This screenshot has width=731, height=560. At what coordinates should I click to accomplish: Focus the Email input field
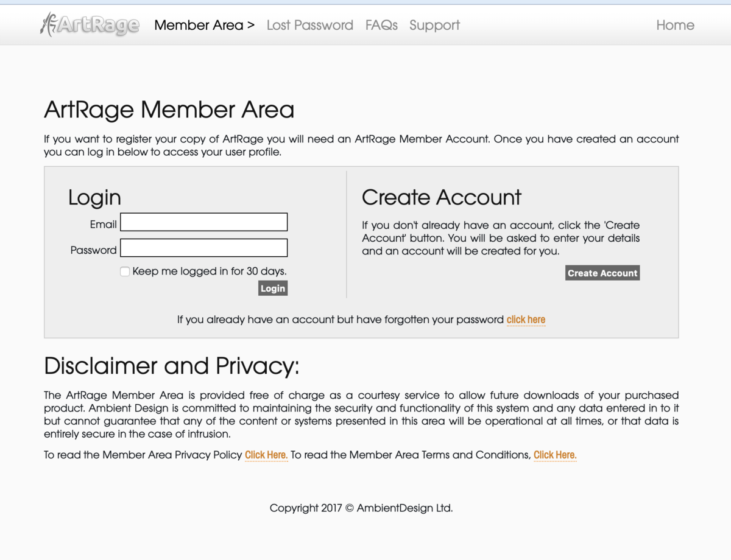(x=204, y=222)
